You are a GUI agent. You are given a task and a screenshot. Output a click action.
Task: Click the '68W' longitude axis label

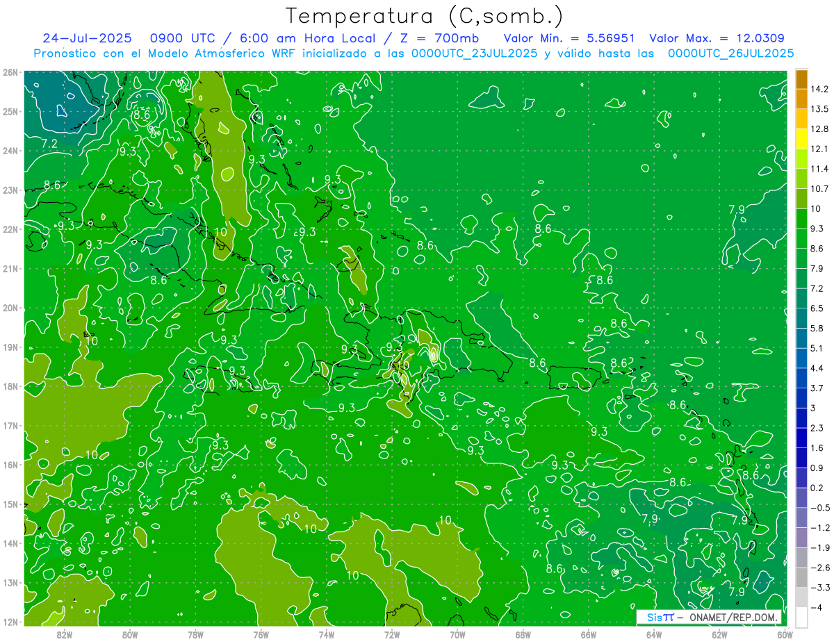(x=523, y=634)
